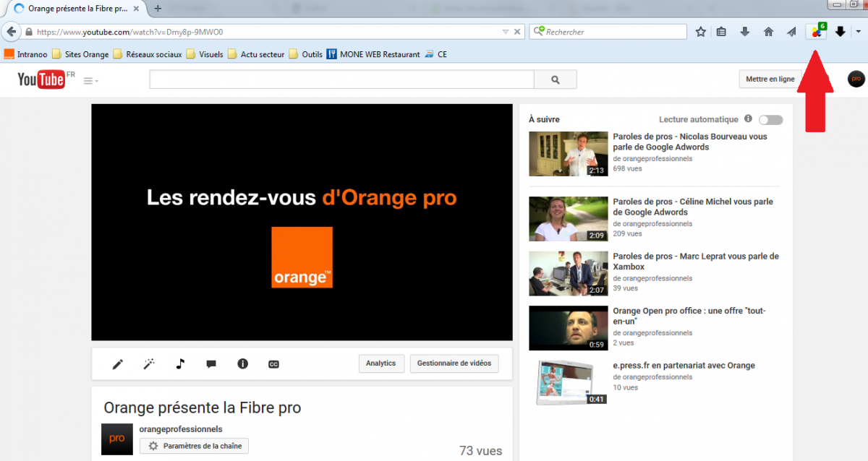Image resolution: width=868 pixels, height=461 pixels.
Task: Click the YouTube search input field
Action: click(341, 79)
